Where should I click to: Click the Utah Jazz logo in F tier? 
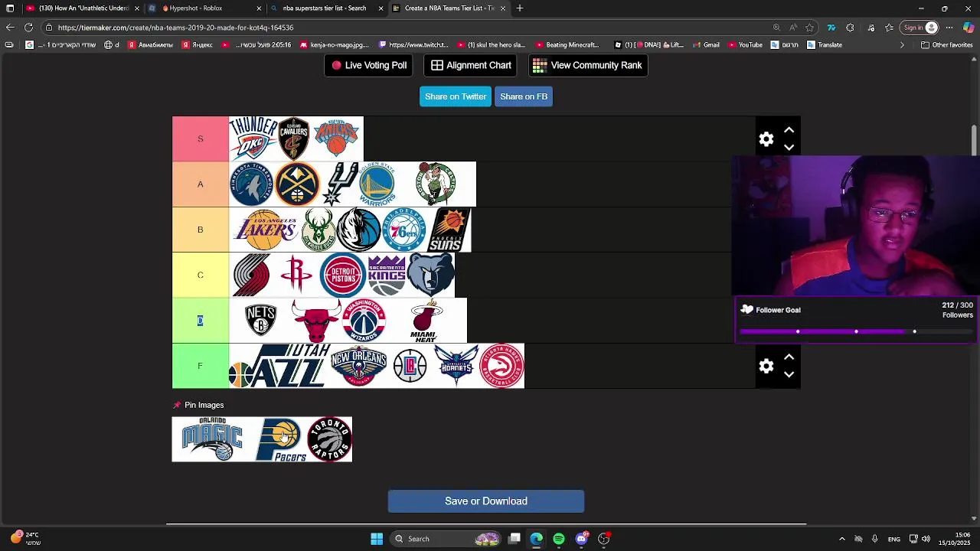pos(279,366)
